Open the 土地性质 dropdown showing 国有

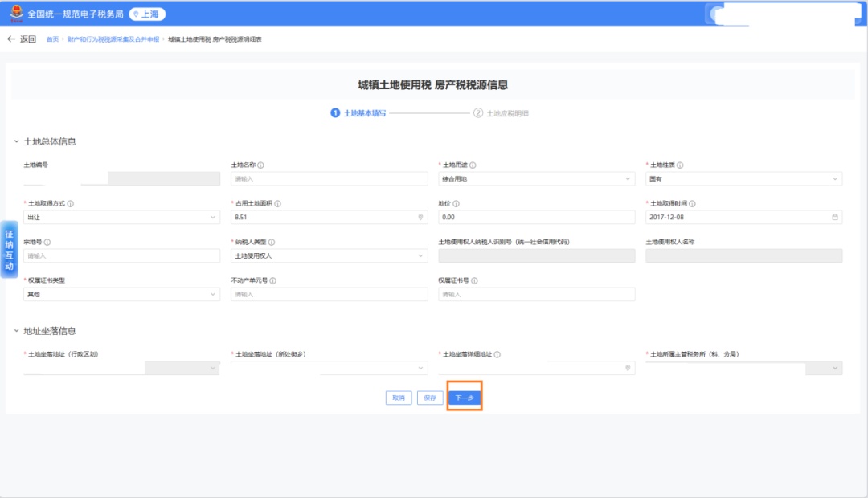[x=743, y=179]
